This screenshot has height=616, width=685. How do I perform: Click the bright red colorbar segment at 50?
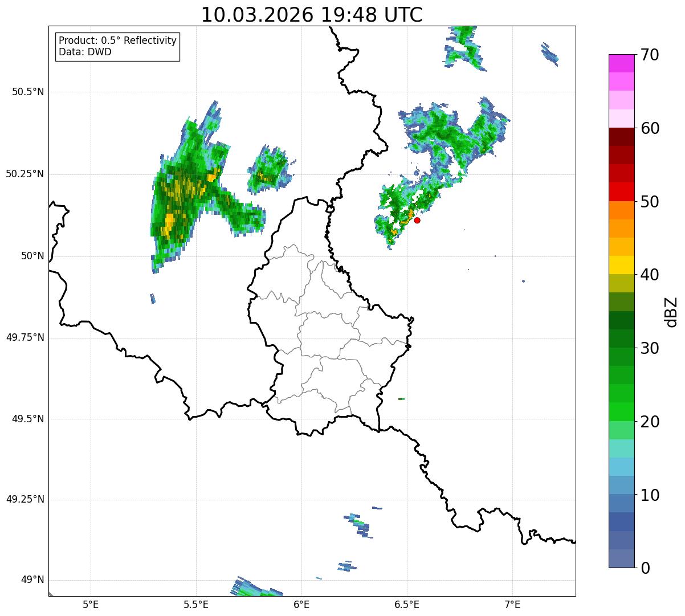click(621, 192)
